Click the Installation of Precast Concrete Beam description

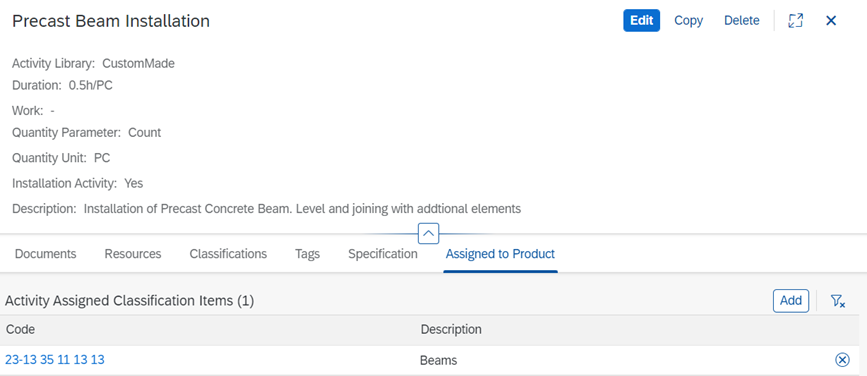(x=302, y=209)
